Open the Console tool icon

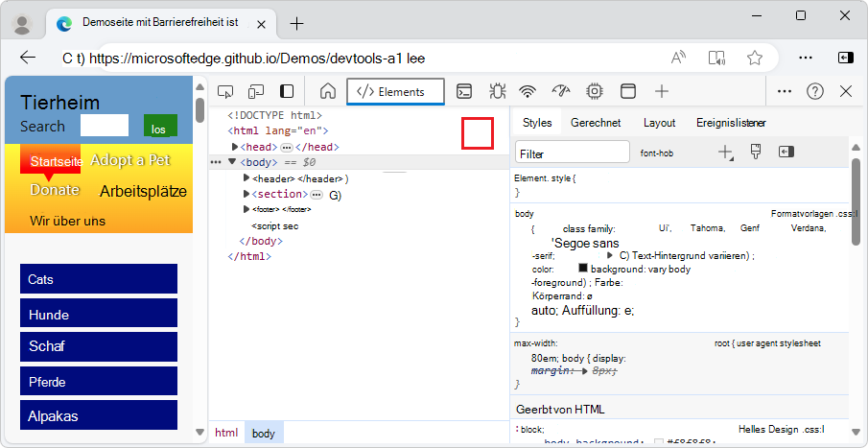coord(464,91)
